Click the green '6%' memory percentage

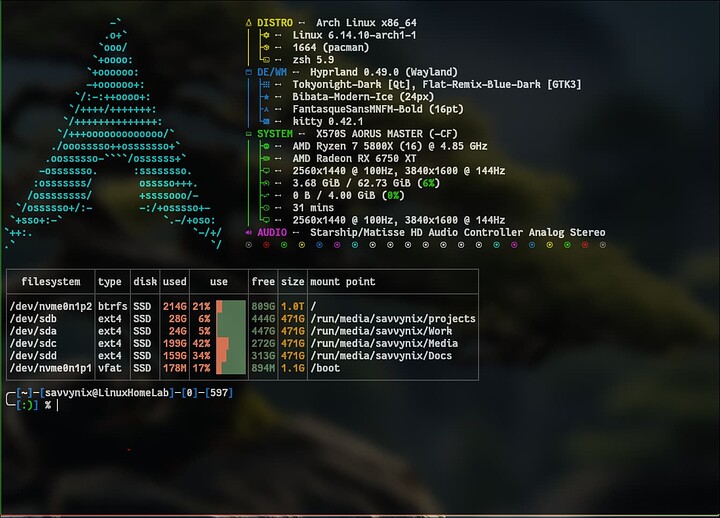click(428, 183)
